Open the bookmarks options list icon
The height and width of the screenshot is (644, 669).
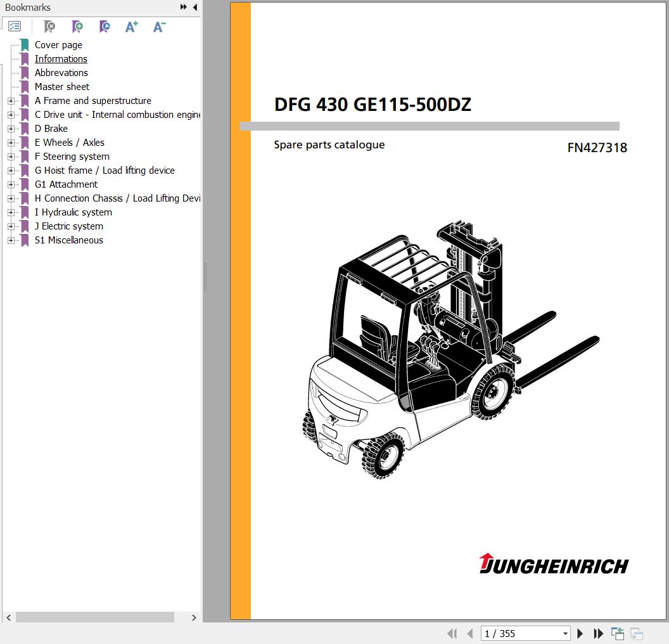[15, 27]
